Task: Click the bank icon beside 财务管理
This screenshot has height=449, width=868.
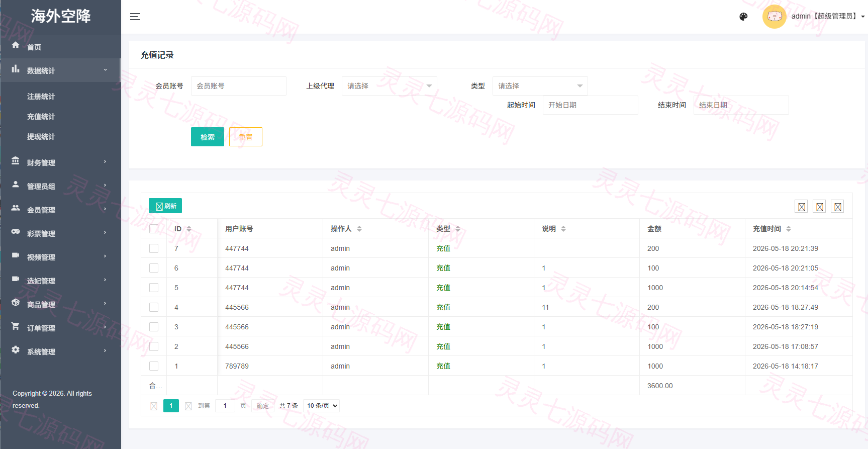Action: (16, 161)
